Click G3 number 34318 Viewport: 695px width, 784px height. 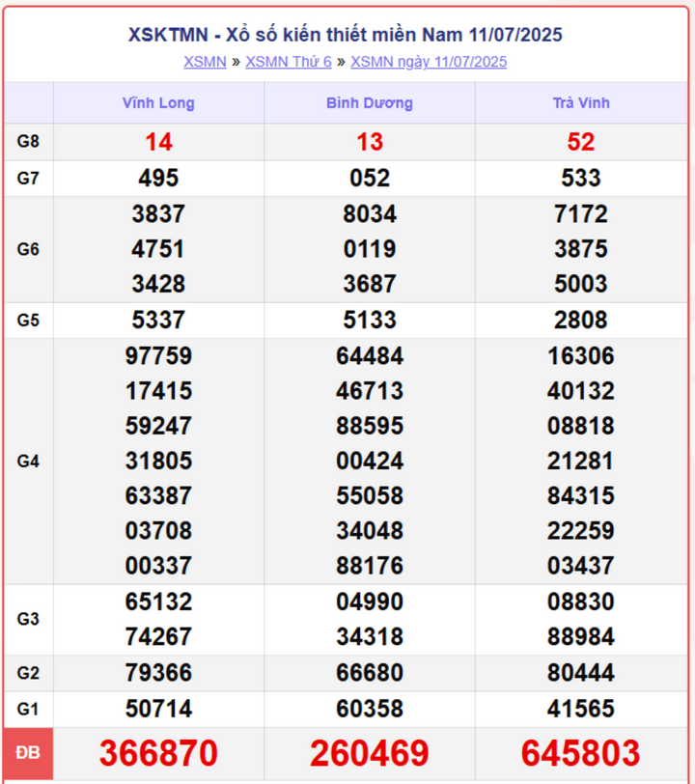click(370, 636)
